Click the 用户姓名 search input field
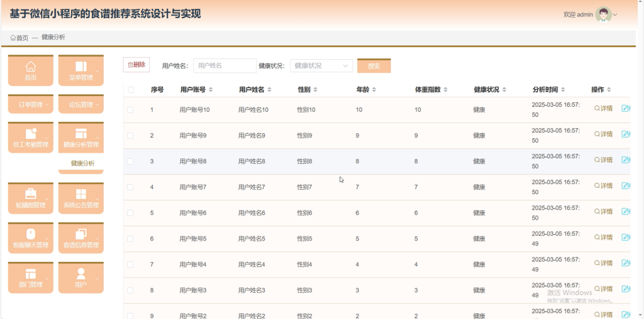Screen dimensions: 644x319 [225, 65]
